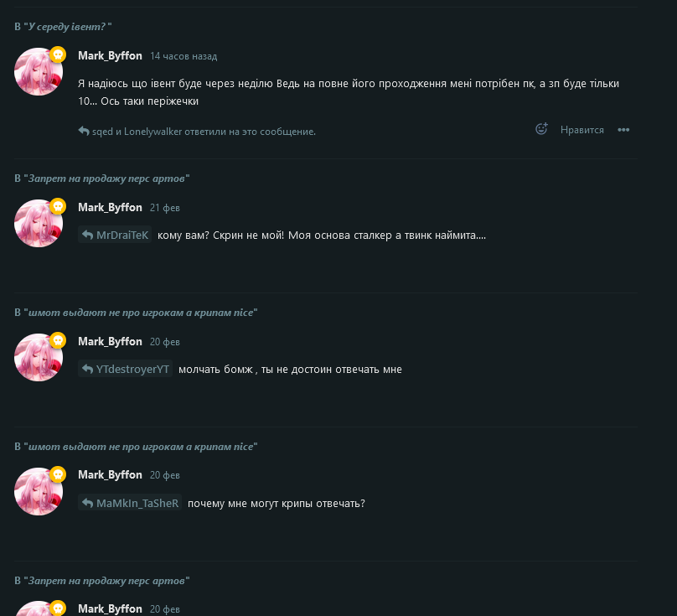Click Mark_Byffon username on 21 фев post
Screen dimensions: 677x616
(x=110, y=207)
